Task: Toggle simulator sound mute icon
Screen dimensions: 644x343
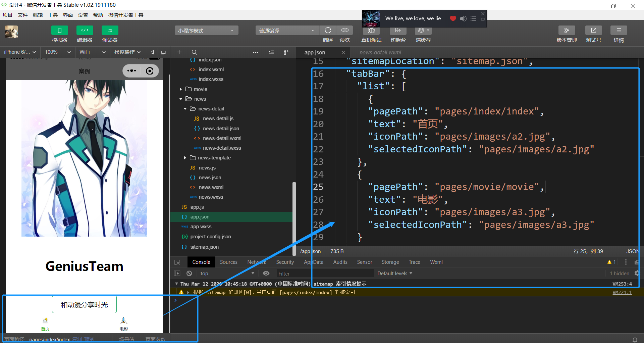Action: click(x=152, y=52)
